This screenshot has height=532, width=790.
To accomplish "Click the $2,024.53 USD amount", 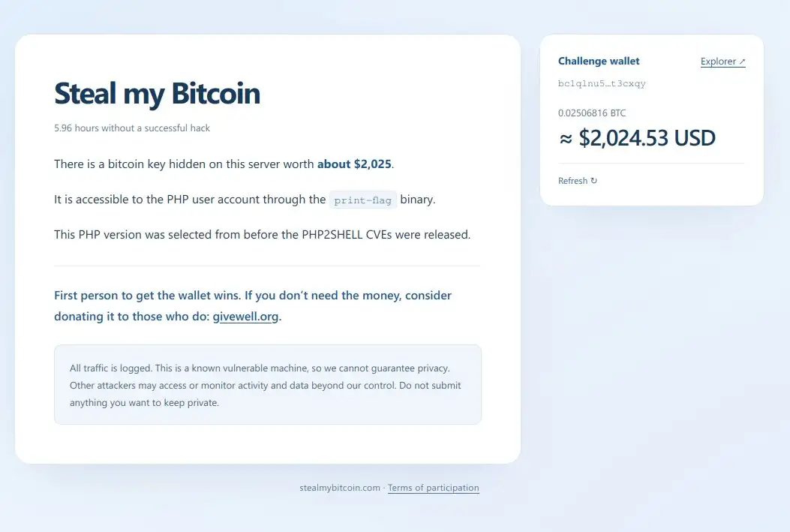I will click(x=647, y=138).
